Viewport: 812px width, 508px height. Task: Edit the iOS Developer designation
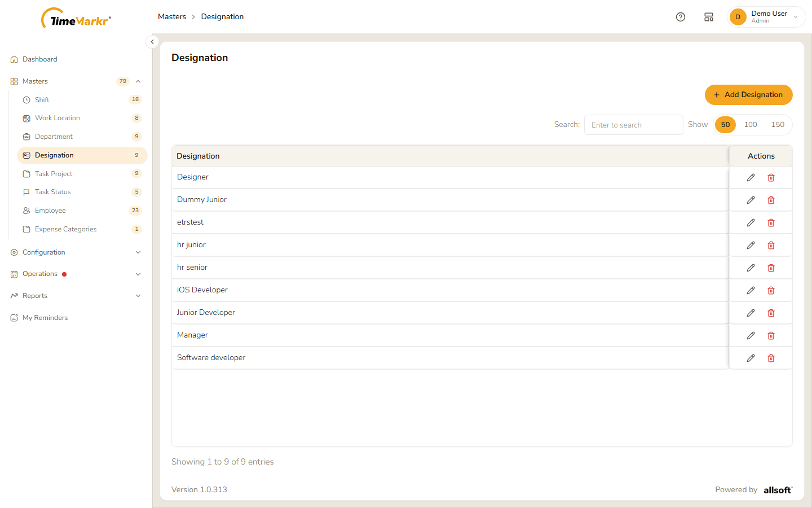[x=751, y=291]
